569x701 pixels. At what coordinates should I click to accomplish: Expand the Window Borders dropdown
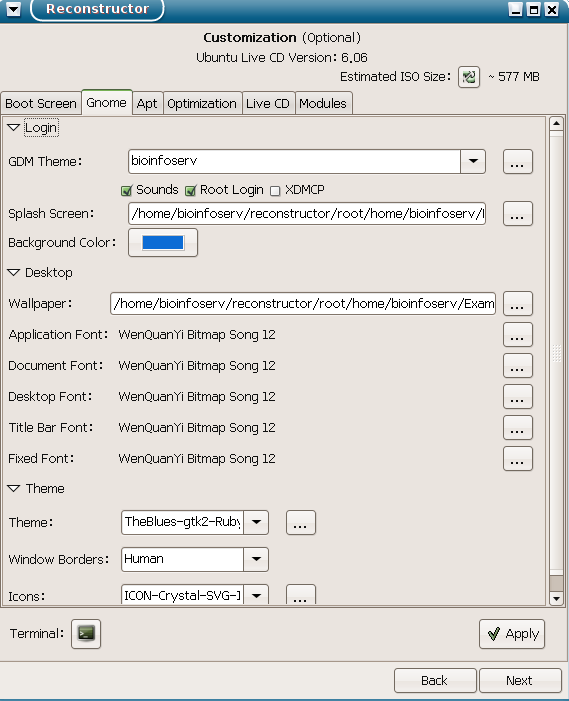click(x=256, y=559)
